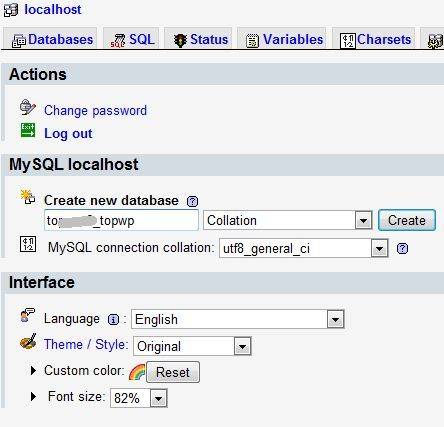Click the Actions section heading
444x427 pixels.
tap(38, 74)
